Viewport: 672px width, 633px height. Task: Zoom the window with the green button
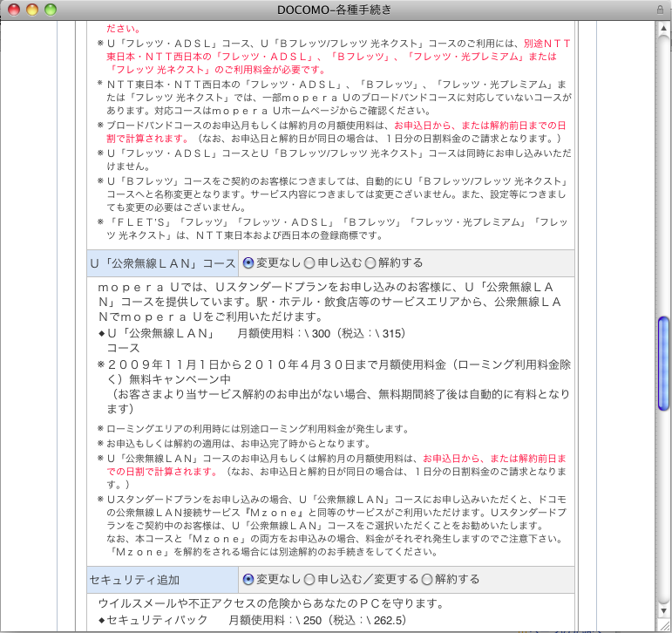click(x=51, y=10)
